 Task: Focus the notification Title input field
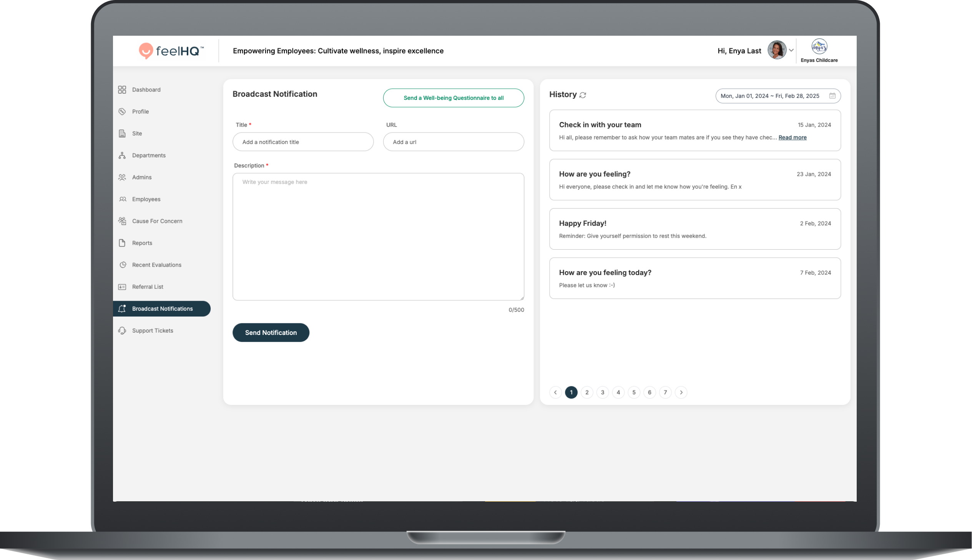click(x=303, y=142)
